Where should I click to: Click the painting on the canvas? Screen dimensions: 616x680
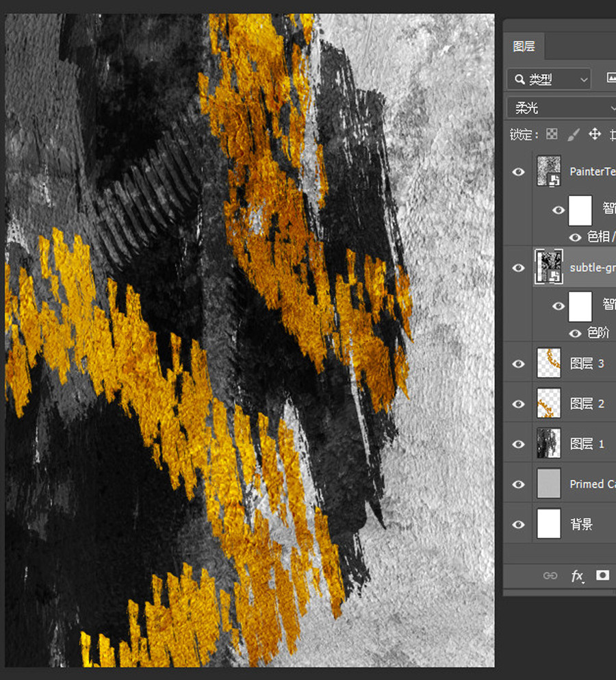(x=250, y=340)
